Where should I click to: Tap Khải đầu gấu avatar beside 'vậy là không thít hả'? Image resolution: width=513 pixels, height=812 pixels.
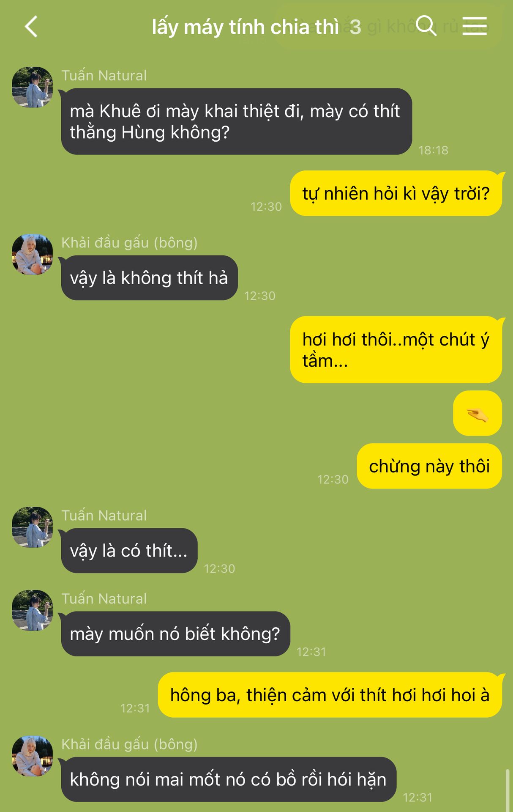tap(33, 255)
